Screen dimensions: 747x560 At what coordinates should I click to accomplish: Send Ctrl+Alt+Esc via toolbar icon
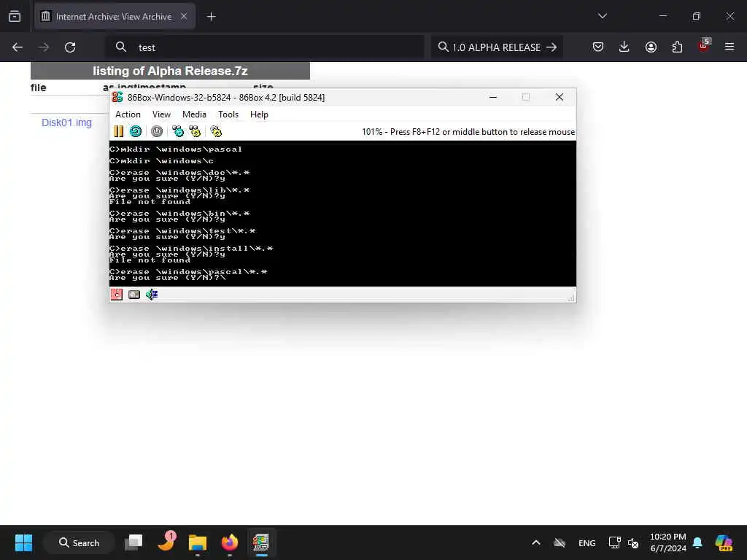(x=195, y=131)
